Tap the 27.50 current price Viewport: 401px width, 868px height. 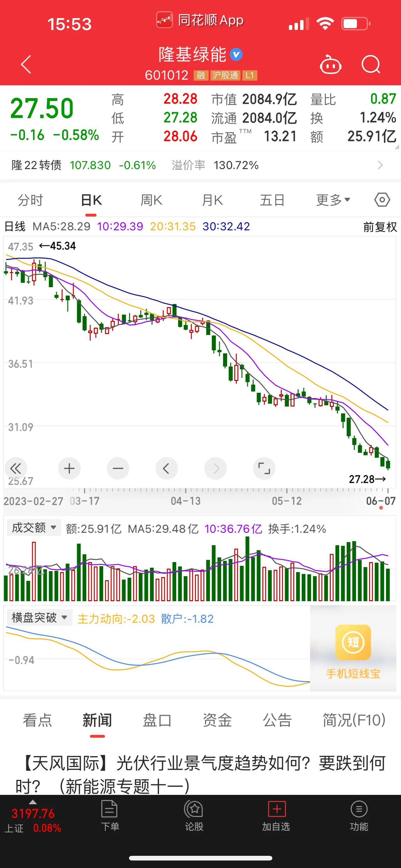click(x=42, y=108)
